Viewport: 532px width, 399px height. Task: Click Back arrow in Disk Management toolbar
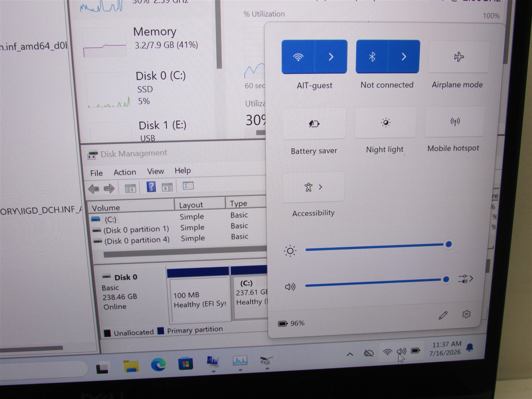click(x=94, y=189)
